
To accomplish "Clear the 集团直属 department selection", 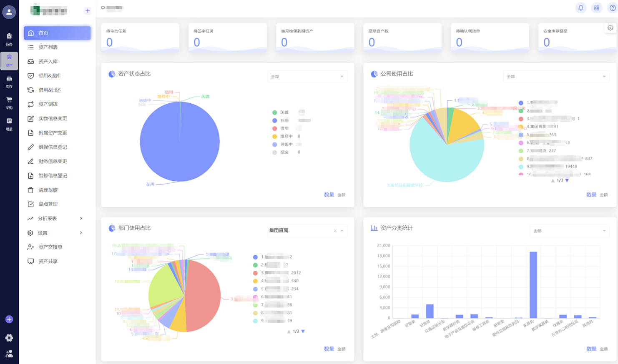I will [x=335, y=231].
